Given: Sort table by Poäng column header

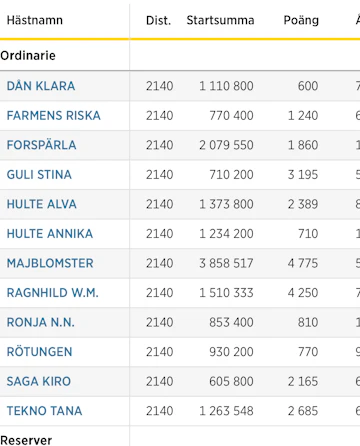Looking at the screenshot, I should pos(301,20).
